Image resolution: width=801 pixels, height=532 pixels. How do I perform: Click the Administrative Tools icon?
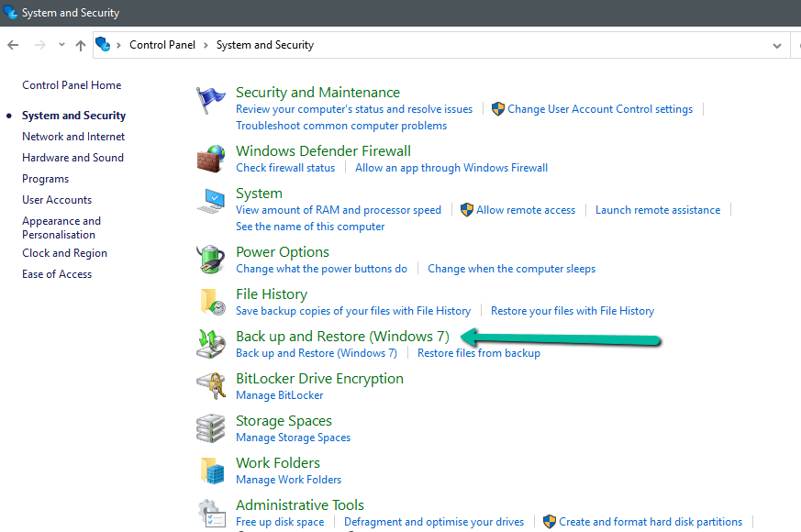point(211,513)
